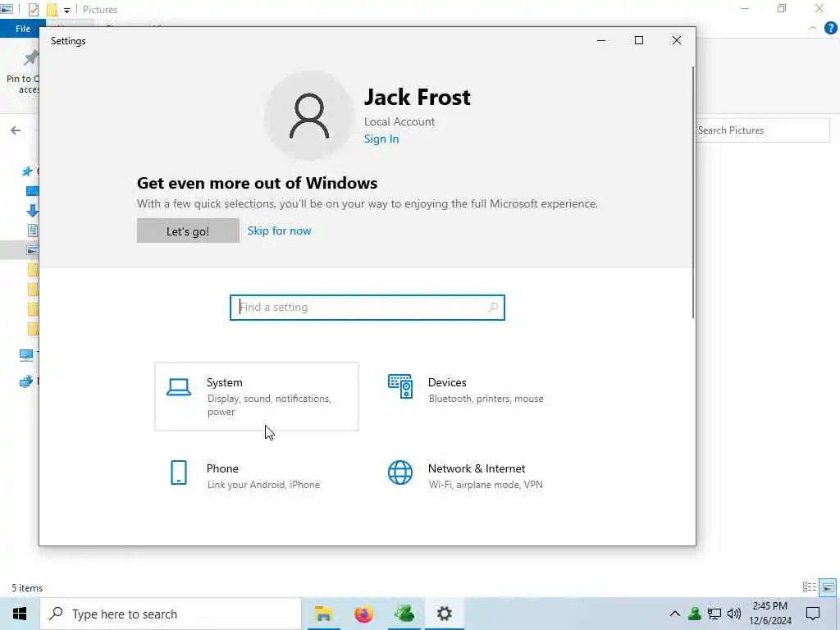Collapse the File Explorer ribbon chevron
This screenshot has width=840, height=630.
tap(813, 28)
